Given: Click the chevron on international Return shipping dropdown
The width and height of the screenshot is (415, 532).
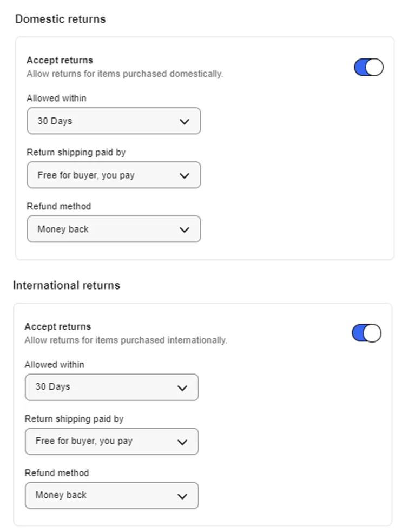Looking at the screenshot, I should pyautogui.click(x=182, y=441).
